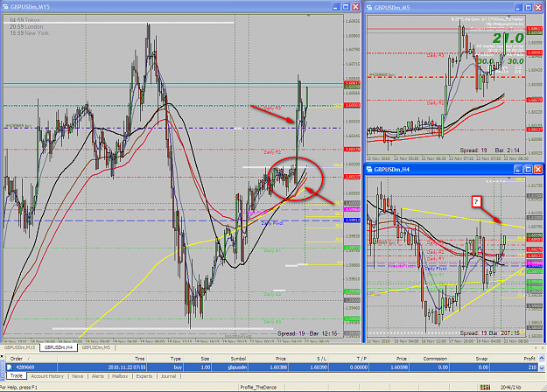Open the Experts tab in Terminal

pyautogui.click(x=144, y=376)
